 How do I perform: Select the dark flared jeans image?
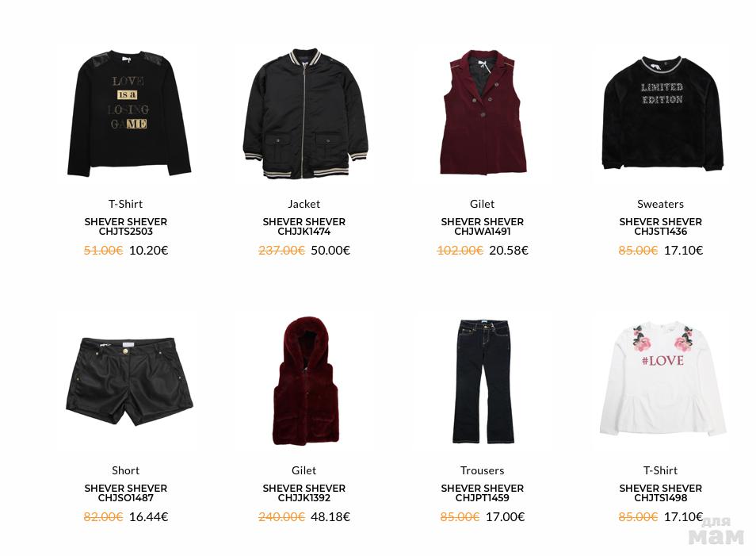(483, 382)
